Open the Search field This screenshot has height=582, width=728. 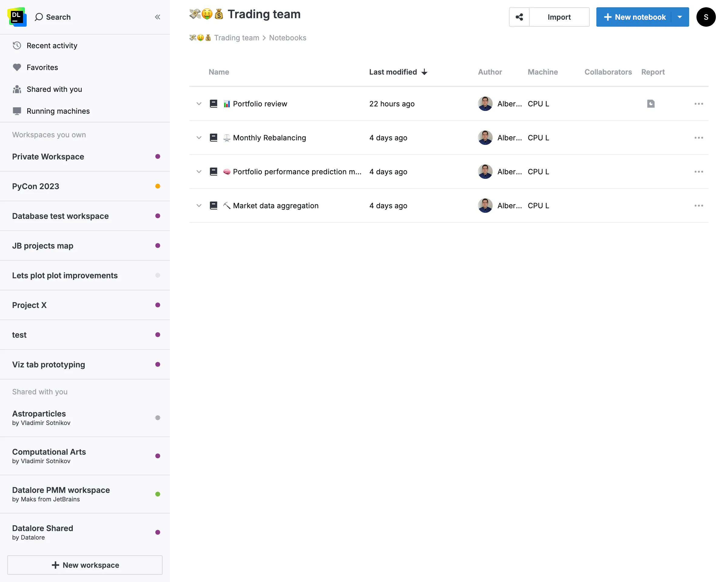pyautogui.click(x=53, y=17)
